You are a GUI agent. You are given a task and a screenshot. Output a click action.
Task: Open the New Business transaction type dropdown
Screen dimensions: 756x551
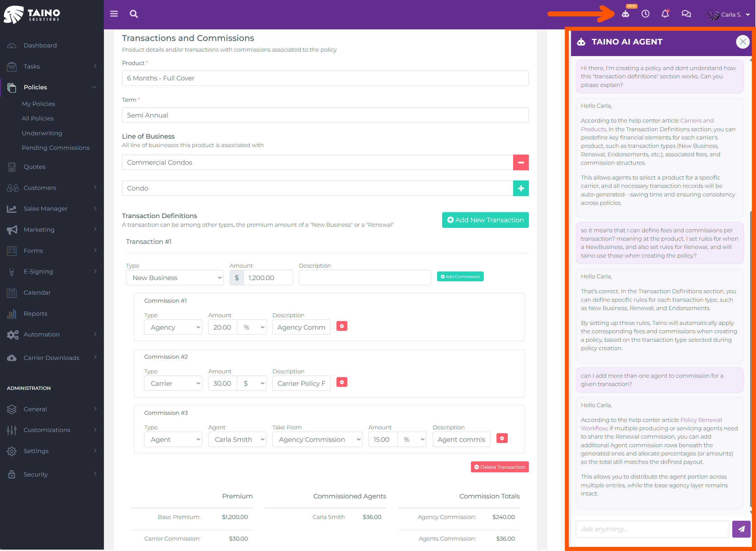[175, 277]
